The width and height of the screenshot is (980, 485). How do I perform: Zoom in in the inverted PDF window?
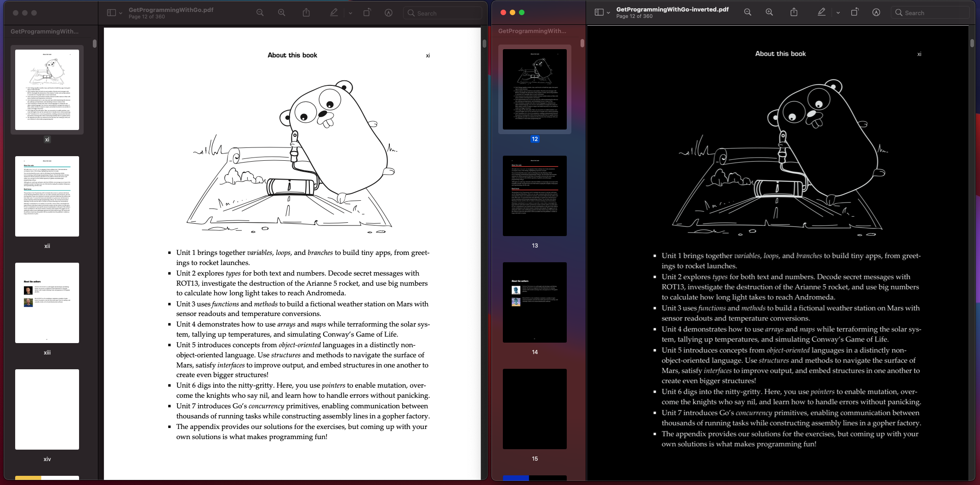tap(769, 12)
